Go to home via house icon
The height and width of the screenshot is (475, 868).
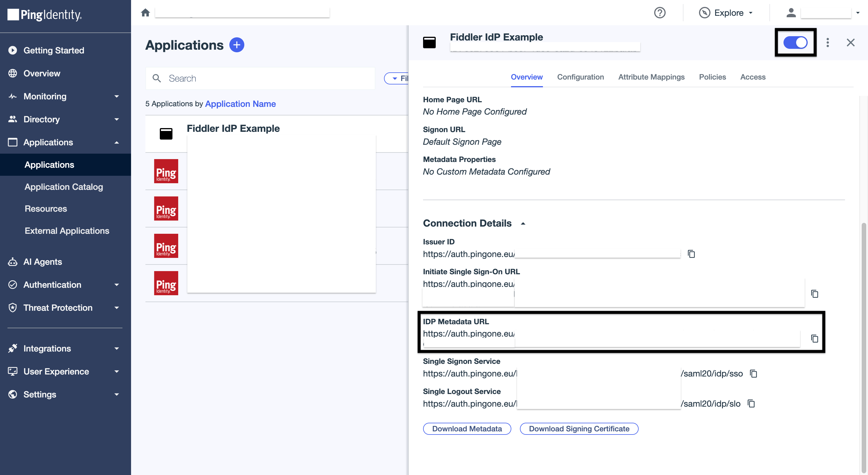tap(145, 13)
